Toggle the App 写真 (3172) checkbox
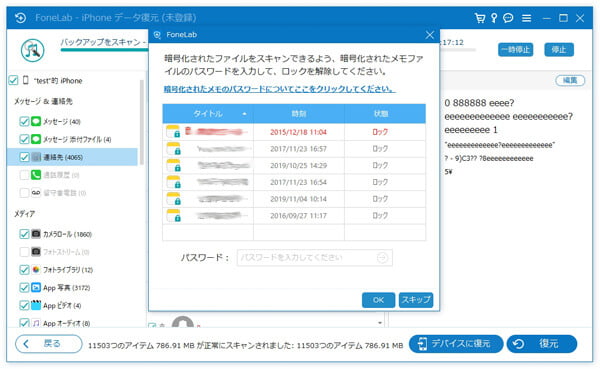600x369 pixels. coord(24,287)
